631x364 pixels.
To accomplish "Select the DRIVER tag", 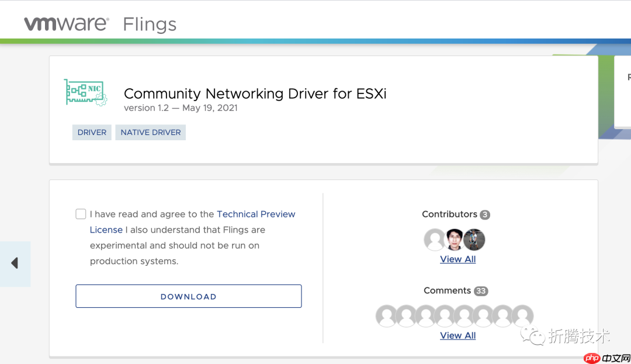I will (x=92, y=132).
